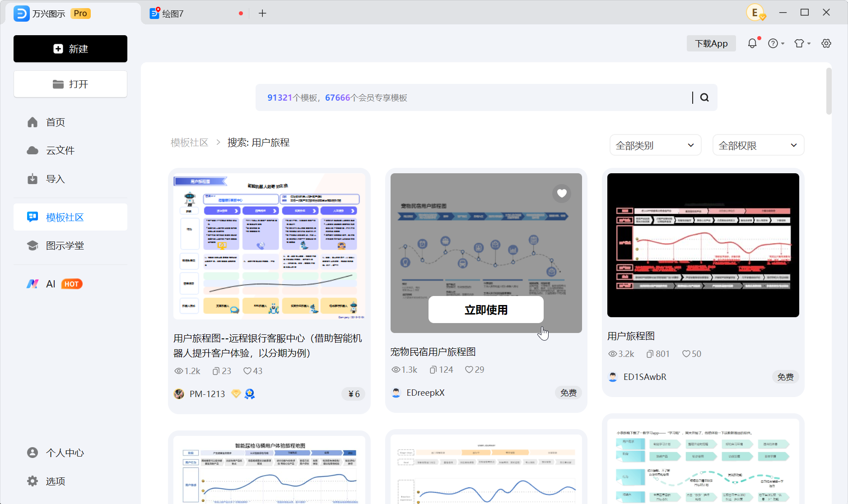Screen dimensions: 848x504
Task: Click the 万兴图示 app logo
Action: [x=21, y=14]
